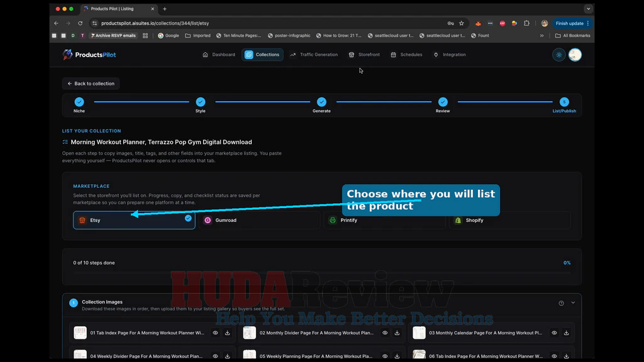This screenshot has width=644, height=362.
Task: Open the saved passwords key icon
Action: coord(450,23)
